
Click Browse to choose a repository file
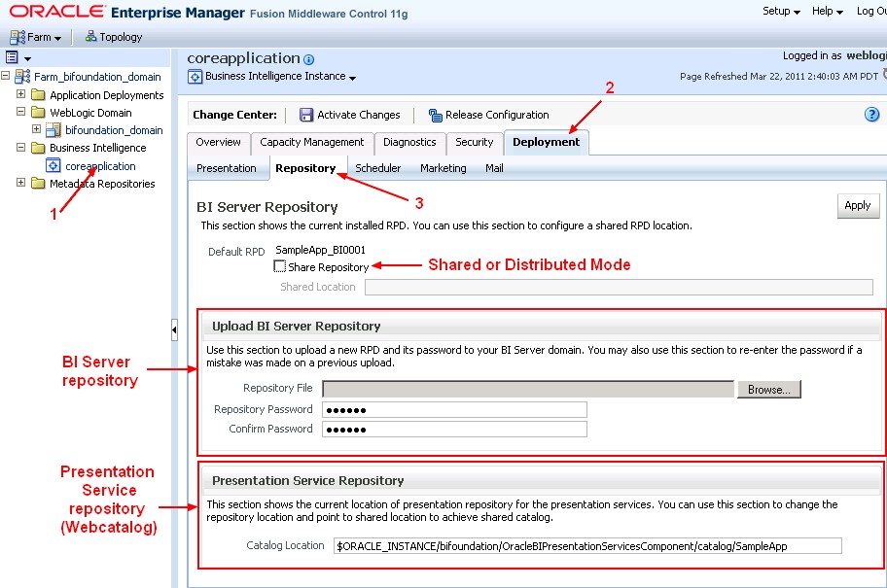(771, 389)
